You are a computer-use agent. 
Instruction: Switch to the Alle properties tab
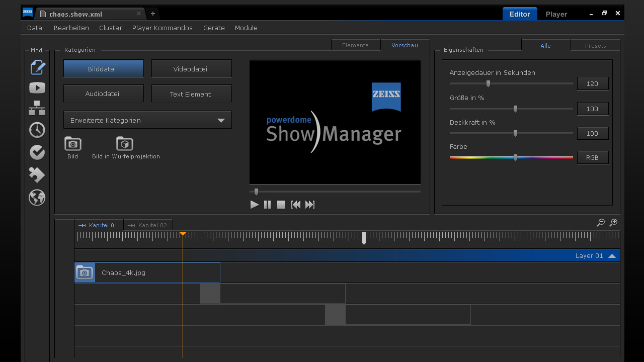click(546, 45)
